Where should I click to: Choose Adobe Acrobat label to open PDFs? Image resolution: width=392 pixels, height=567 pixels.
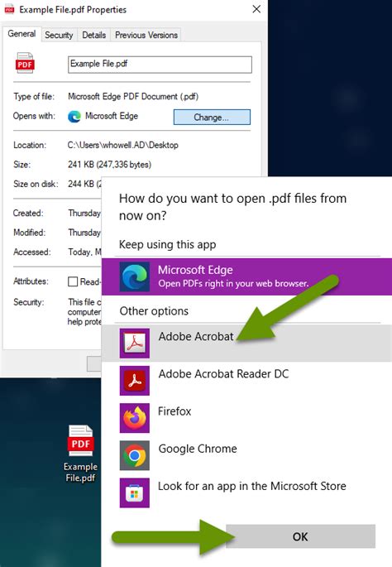click(196, 336)
